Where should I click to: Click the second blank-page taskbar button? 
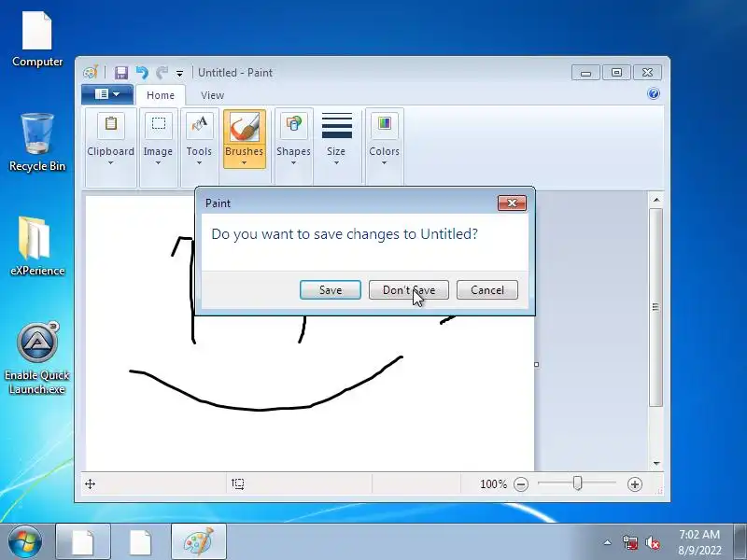point(141,542)
